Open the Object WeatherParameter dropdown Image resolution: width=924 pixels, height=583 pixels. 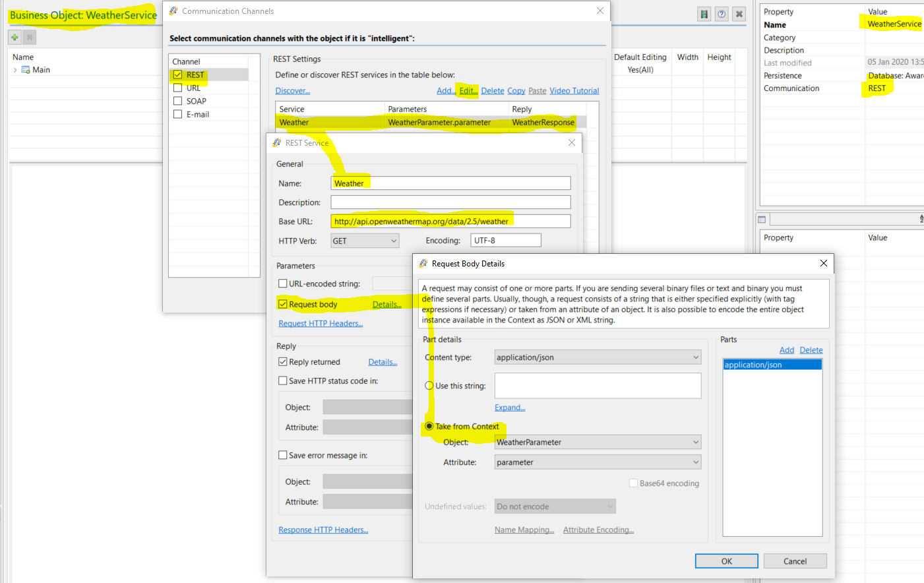[x=598, y=443]
